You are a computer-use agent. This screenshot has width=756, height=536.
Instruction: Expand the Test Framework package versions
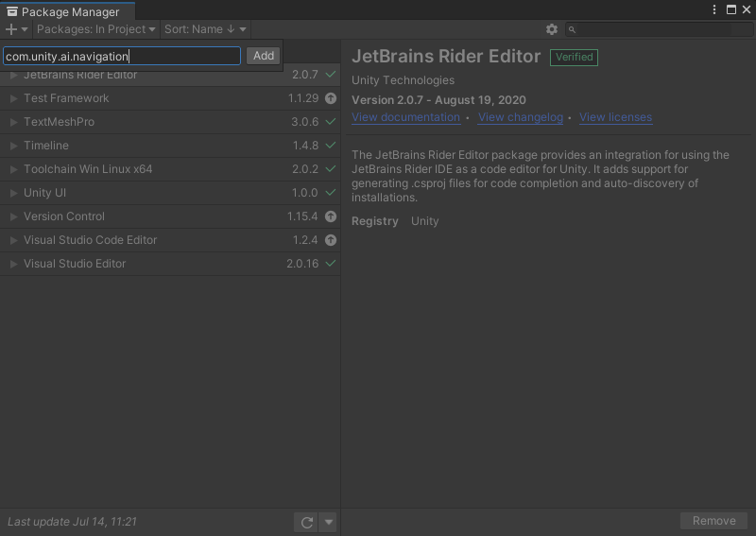point(13,98)
